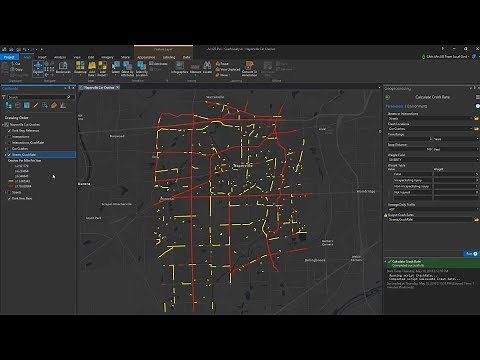List layers by drawing order
Image resolution: width=480 pixels, height=360 pixels.
9,105
